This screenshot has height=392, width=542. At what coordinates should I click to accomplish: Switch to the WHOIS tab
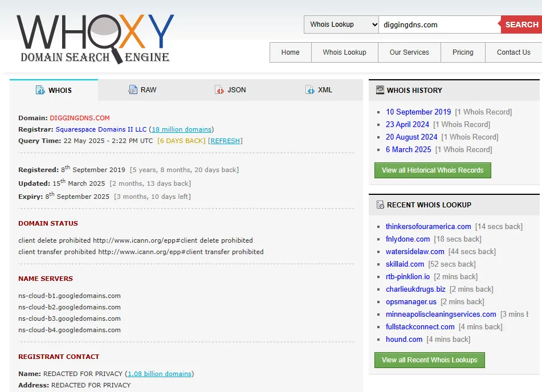[x=54, y=90]
